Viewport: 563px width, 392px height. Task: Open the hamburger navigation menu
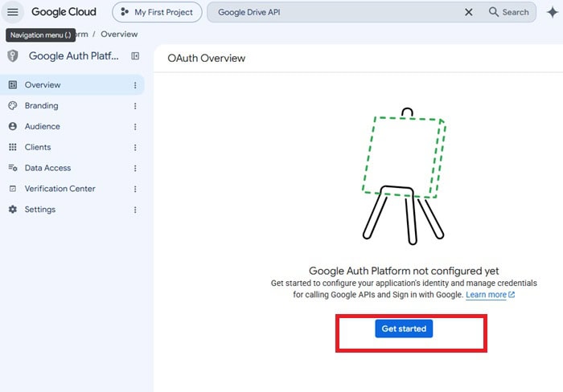coord(13,12)
